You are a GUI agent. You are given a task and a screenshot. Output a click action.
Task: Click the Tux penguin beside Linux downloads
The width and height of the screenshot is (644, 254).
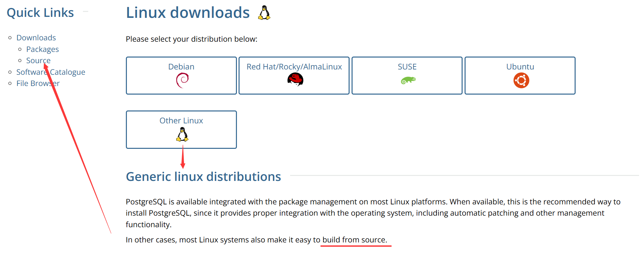tap(264, 13)
